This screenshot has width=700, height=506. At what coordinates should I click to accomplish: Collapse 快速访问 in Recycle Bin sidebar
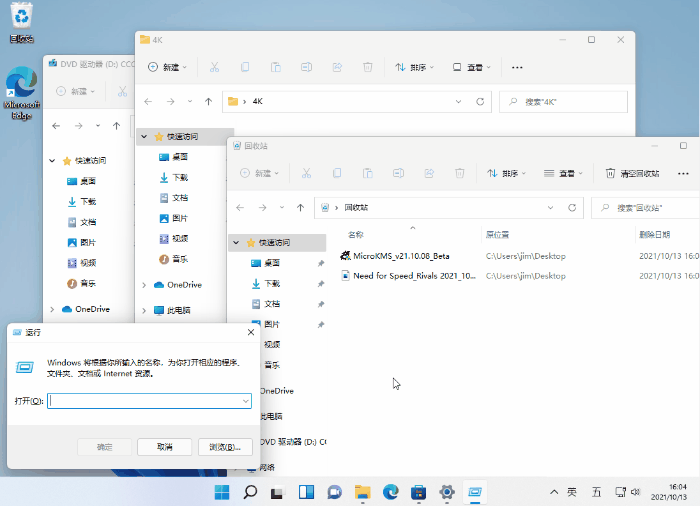coord(237,242)
